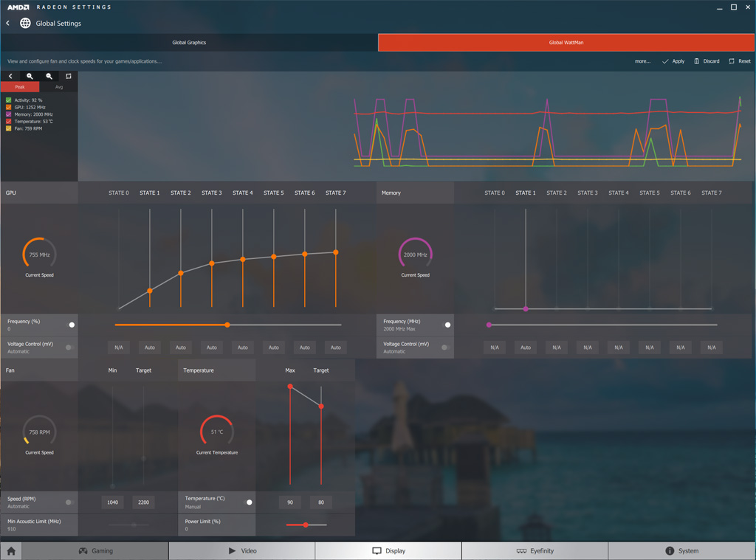Image resolution: width=756 pixels, height=560 pixels.
Task: Click the GPU State 1 curve point
Action: coord(150,291)
